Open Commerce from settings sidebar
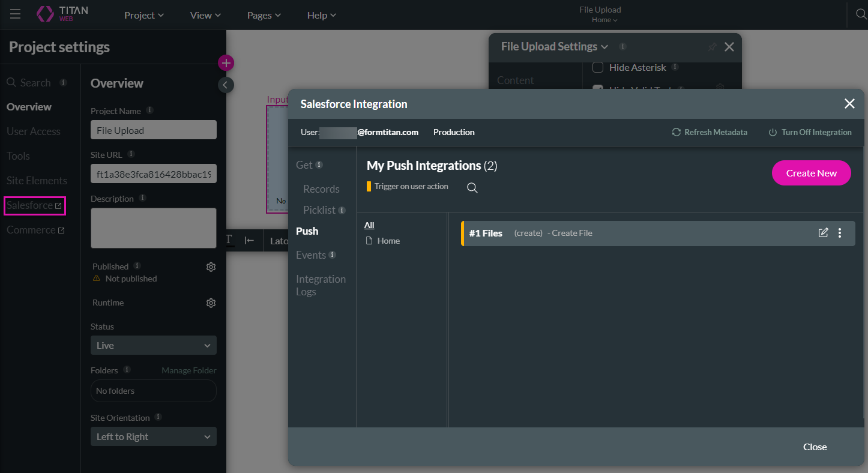868x473 pixels. (x=35, y=230)
